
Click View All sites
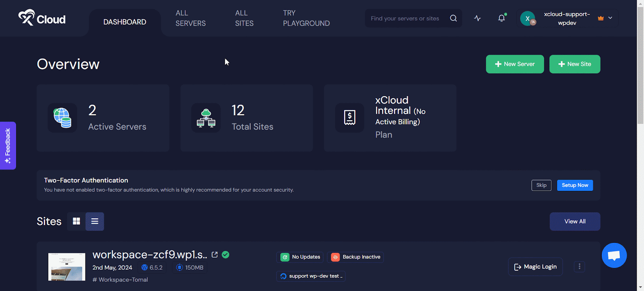575,221
